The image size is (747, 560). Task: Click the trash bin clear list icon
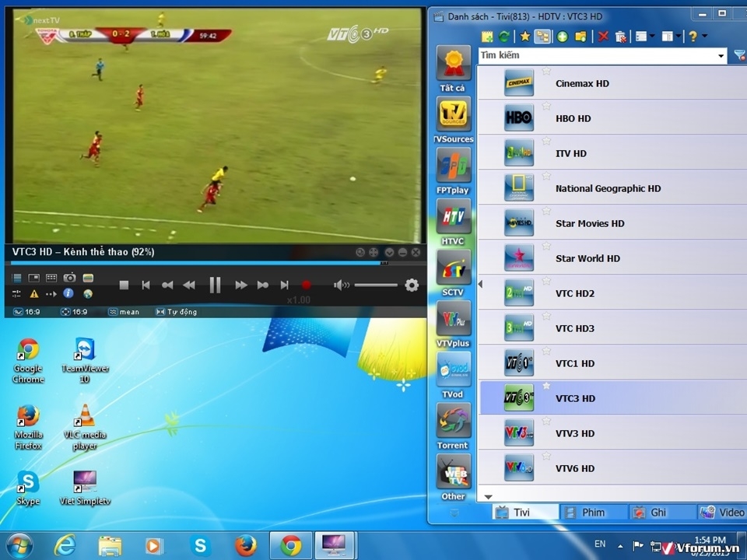point(620,37)
